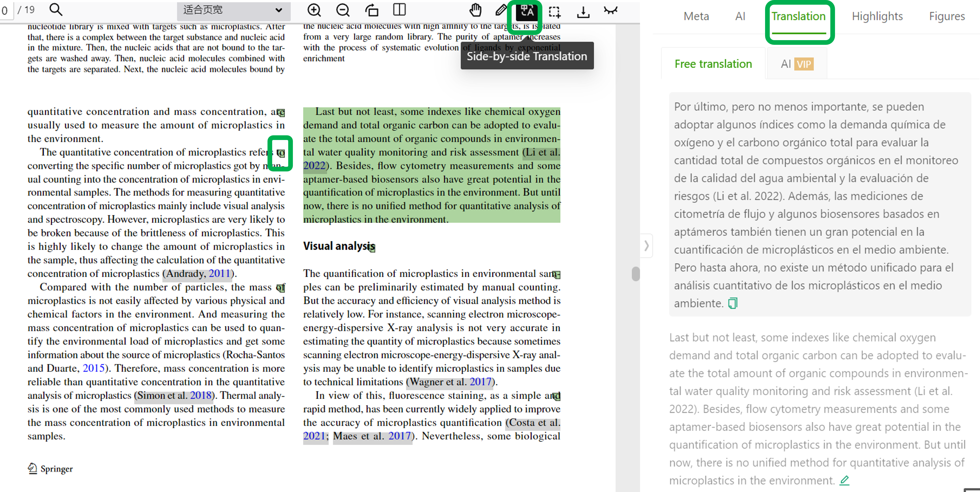Select the highlighter pen tool
The image size is (980, 492).
[501, 10]
